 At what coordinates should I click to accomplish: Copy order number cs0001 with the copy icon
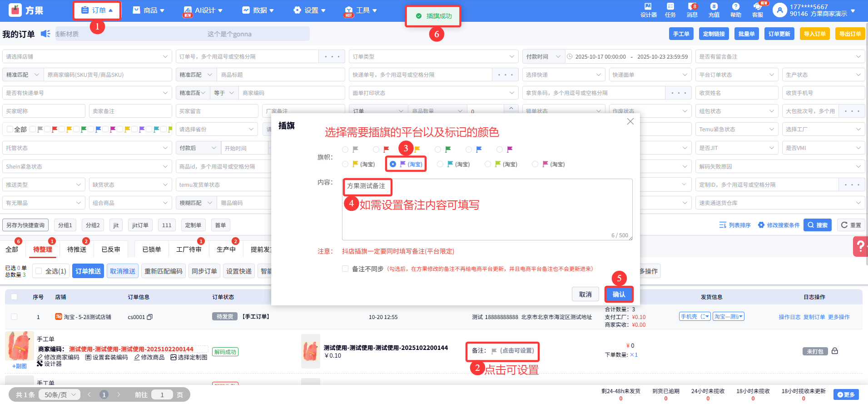[x=150, y=317]
